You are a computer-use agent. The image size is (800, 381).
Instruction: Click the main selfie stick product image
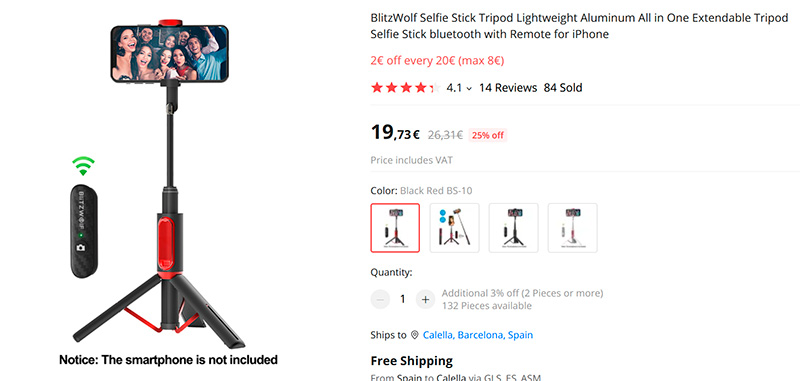coord(168,184)
